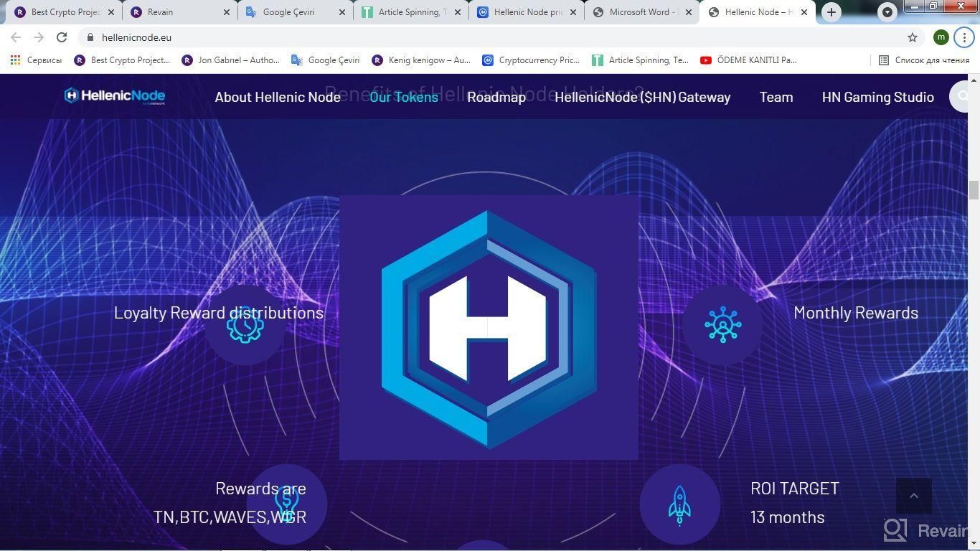
Task: Open the ÖDEME KANITLI YouTube bookmark
Action: pyautogui.click(x=749, y=60)
